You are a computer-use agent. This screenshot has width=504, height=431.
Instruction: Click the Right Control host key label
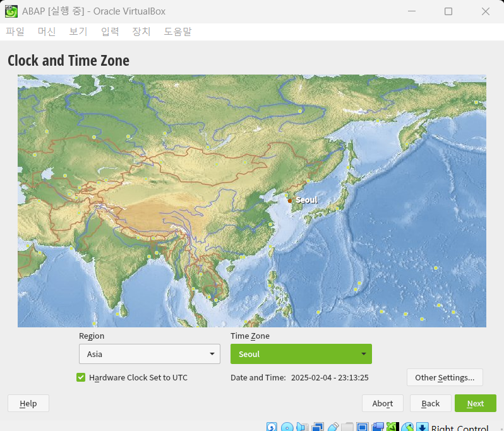click(x=460, y=427)
